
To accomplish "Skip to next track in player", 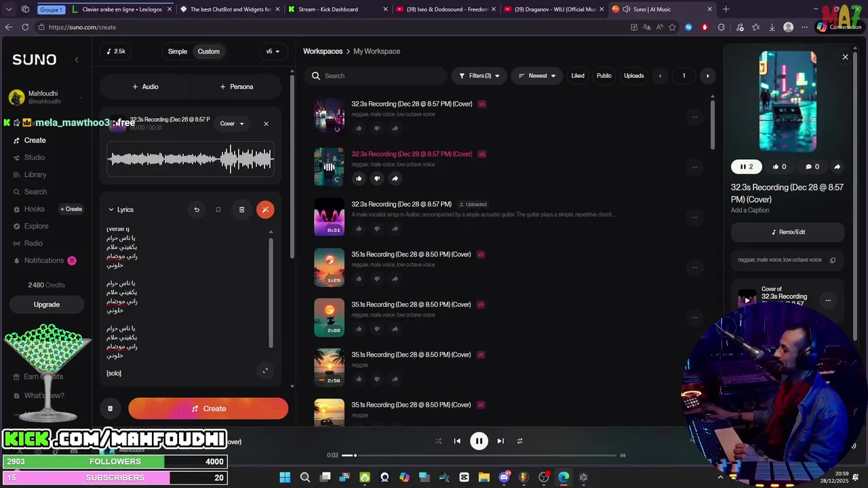I will click(500, 441).
